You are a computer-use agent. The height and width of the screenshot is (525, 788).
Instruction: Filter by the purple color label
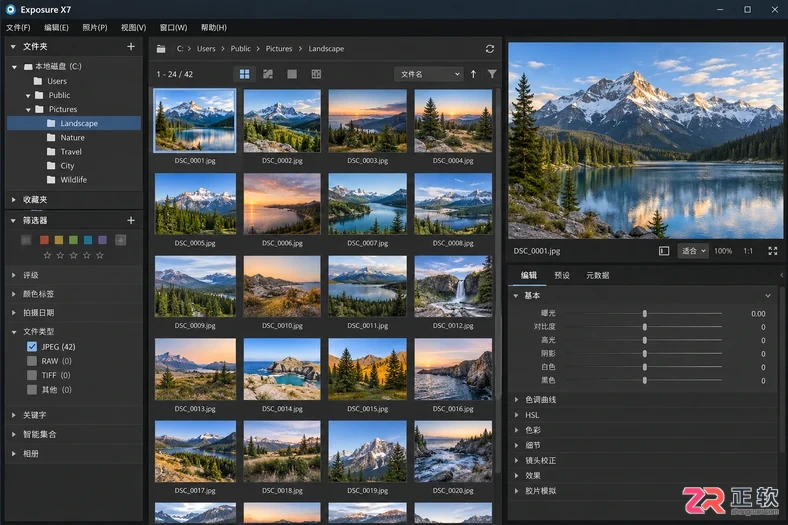pyautogui.click(x=103, y=240)
